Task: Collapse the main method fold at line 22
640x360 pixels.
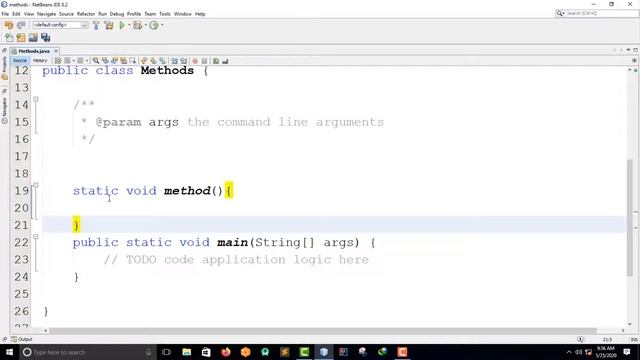Action: tap(36, 236)
